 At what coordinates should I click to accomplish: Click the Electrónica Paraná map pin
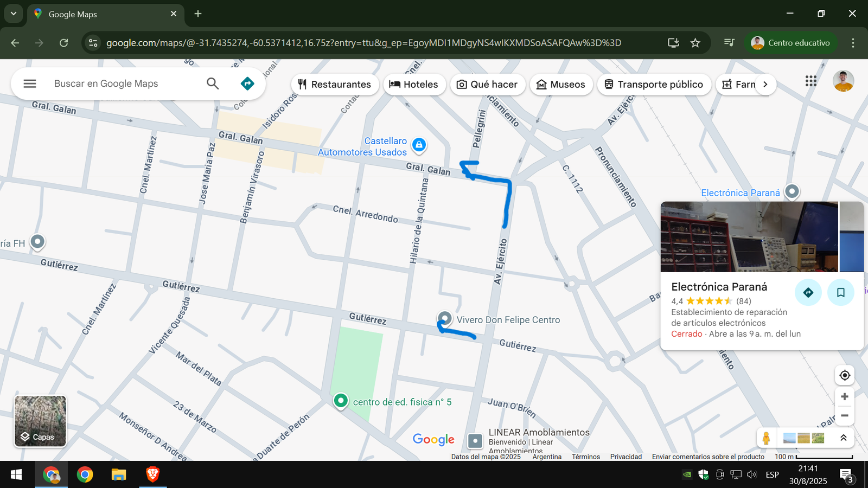792,191
